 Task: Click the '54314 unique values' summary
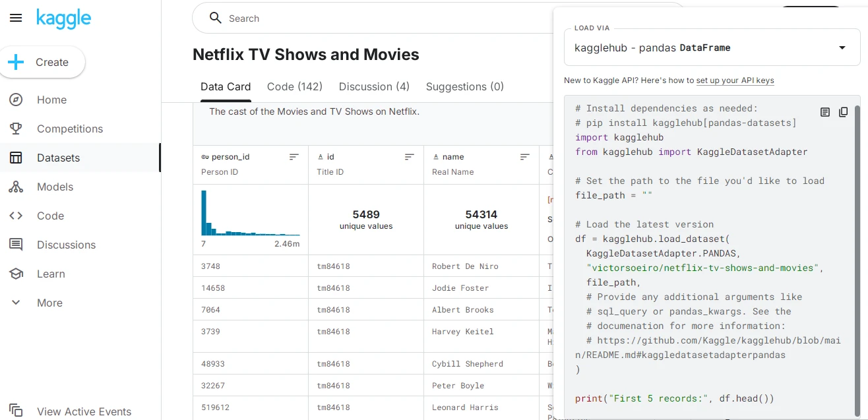click(x=481, y=220)
